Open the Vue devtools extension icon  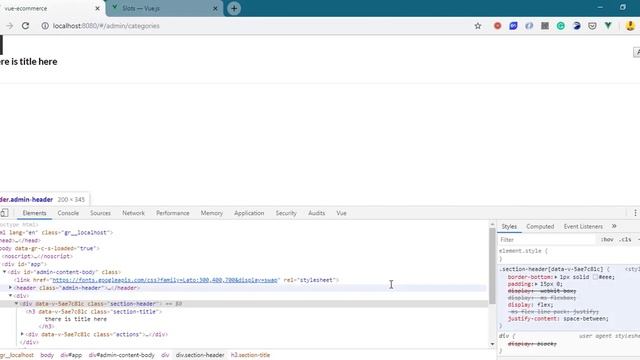click(608, 26)
